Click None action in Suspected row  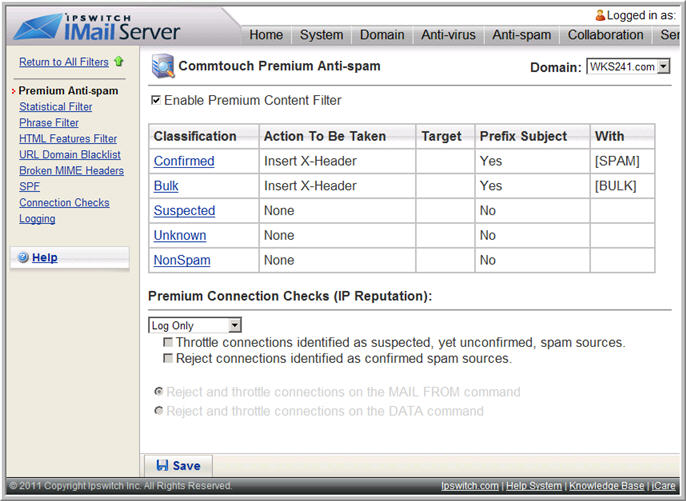[279, 210]
